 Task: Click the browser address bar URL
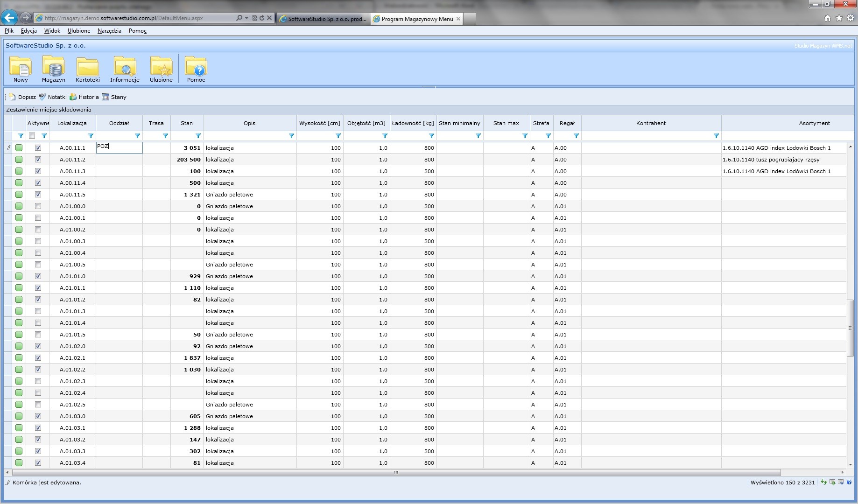coord(124,18)
